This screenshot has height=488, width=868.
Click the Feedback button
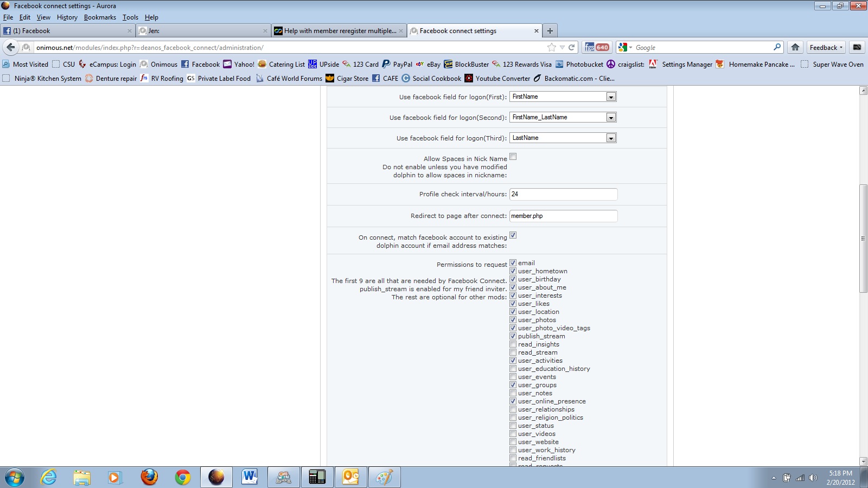(826, 47)
